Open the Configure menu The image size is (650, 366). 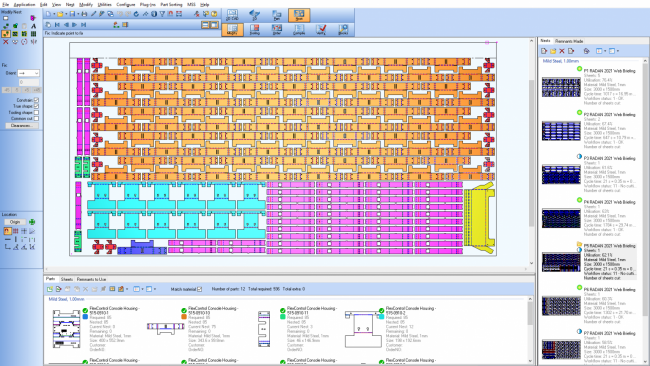tap(126, 4)
